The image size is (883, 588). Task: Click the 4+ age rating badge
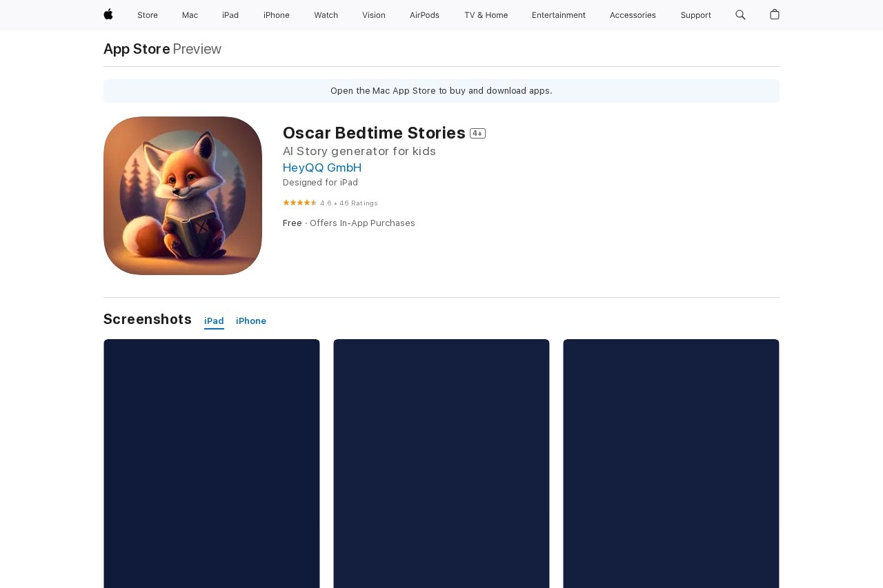(x=477, y=133)
